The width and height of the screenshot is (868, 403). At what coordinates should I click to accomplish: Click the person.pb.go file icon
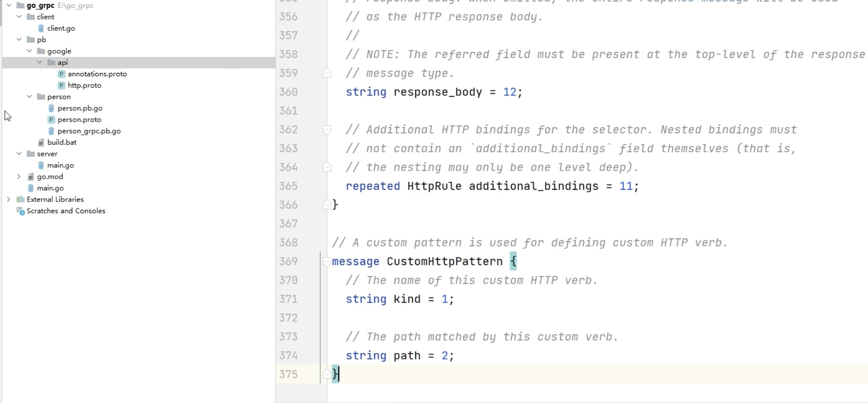51,108
